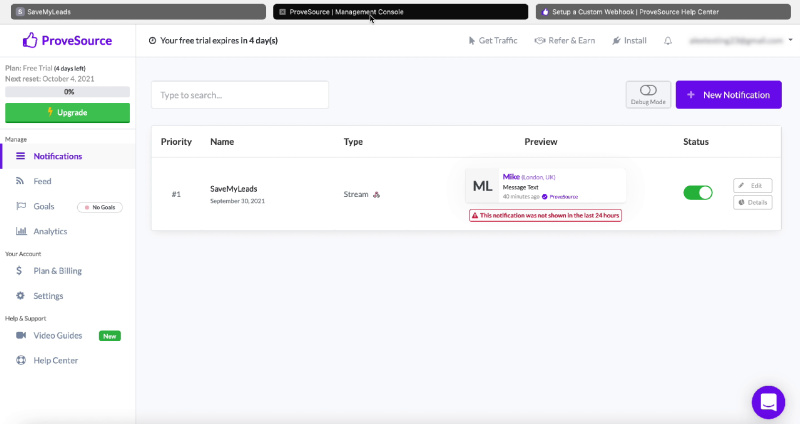Click the Video Guides camera icon

tap(21, 335)
